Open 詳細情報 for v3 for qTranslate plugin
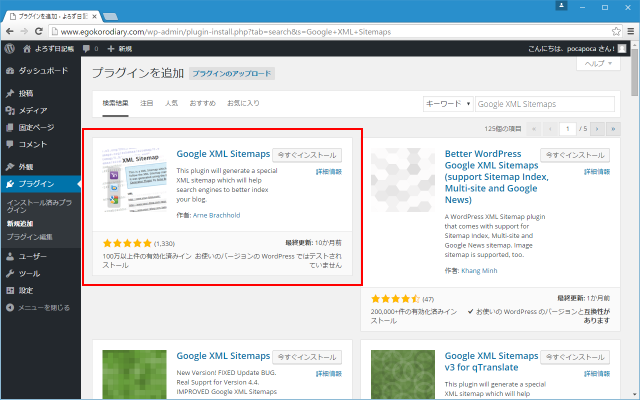640x400 pixels. click(597, 374)
